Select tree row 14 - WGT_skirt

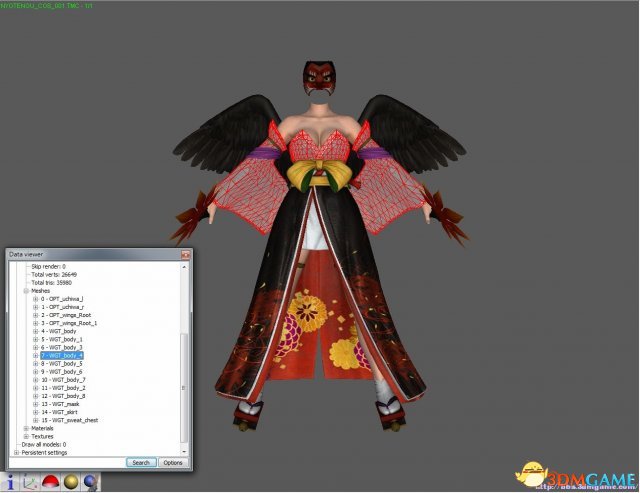tap(60, 412)
